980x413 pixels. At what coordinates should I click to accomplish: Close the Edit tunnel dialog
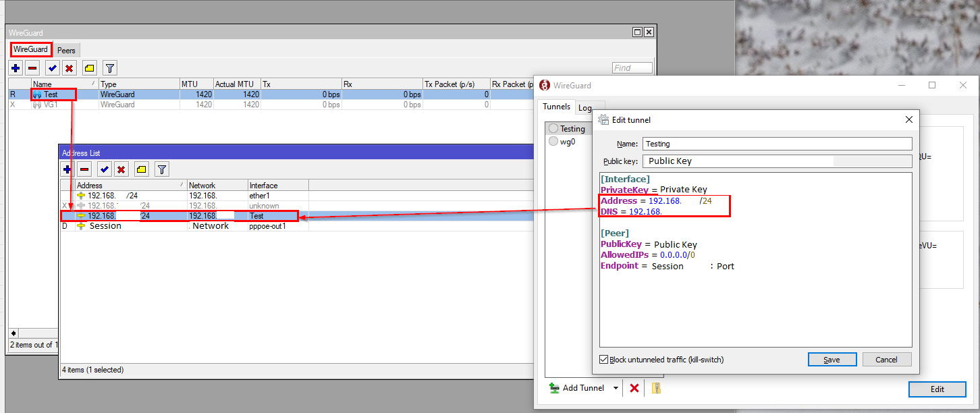[x=908, y=119]
